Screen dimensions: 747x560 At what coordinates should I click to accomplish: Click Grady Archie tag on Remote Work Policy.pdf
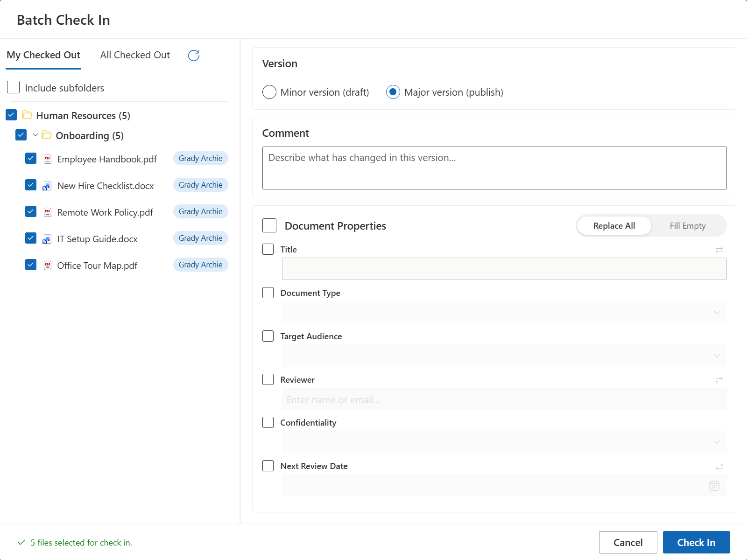pos(201,211)
